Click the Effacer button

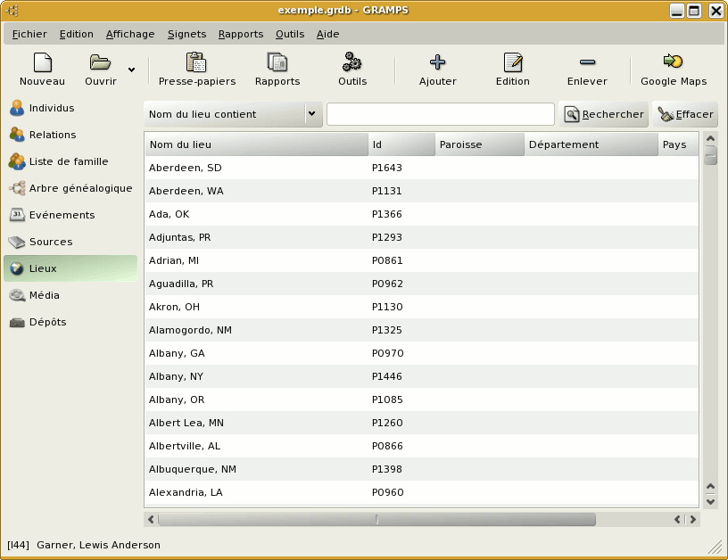tap(685, 114)
